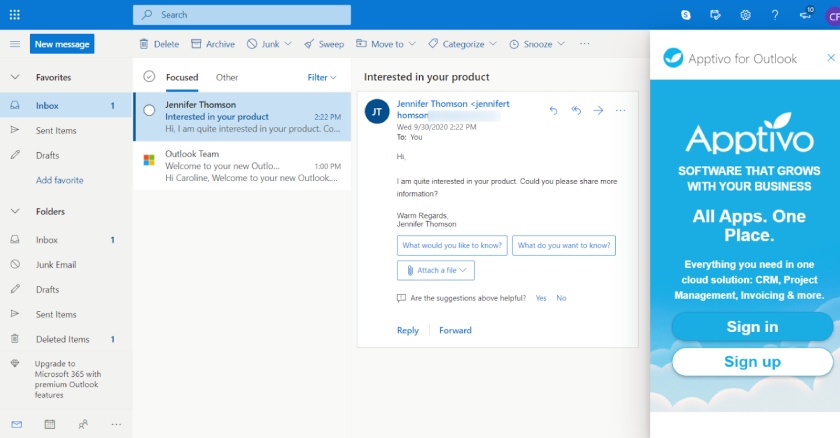Open Sent Items under Folders
The width and height of the screenshot is (840, 438).
point(66,314)
